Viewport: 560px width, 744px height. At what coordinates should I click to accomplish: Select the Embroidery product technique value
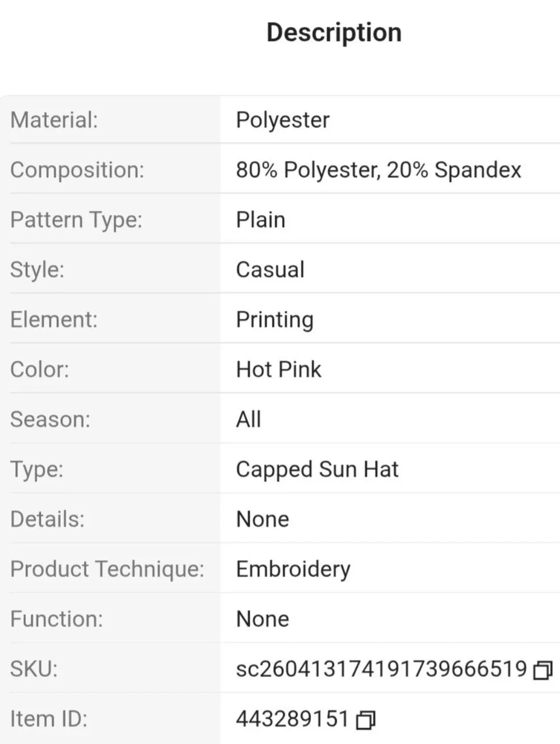(293, 569)
